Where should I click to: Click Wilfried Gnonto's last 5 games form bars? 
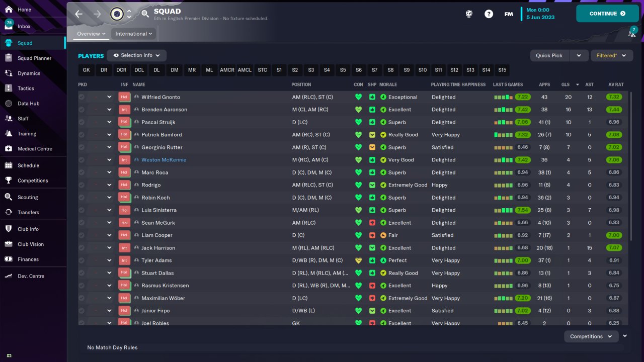coord(503,97)
